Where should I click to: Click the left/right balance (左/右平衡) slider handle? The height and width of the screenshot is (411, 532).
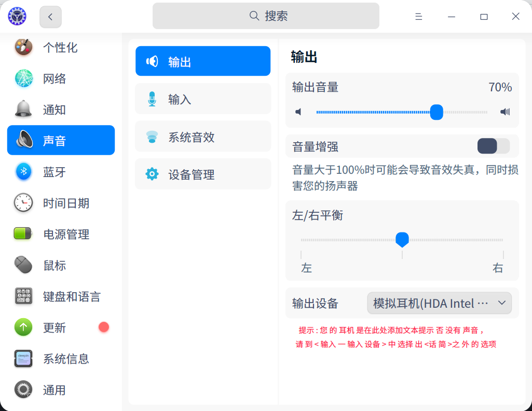click(x=402, y=239)
